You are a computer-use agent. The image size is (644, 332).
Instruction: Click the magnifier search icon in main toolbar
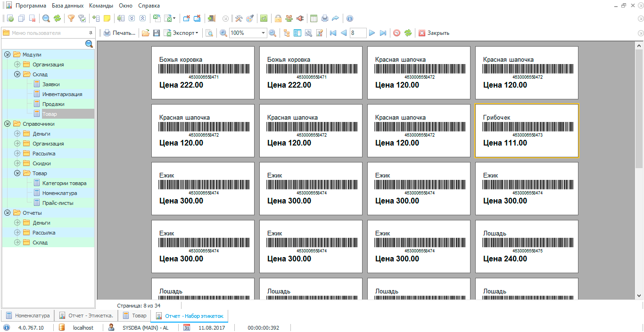point(46,18)
